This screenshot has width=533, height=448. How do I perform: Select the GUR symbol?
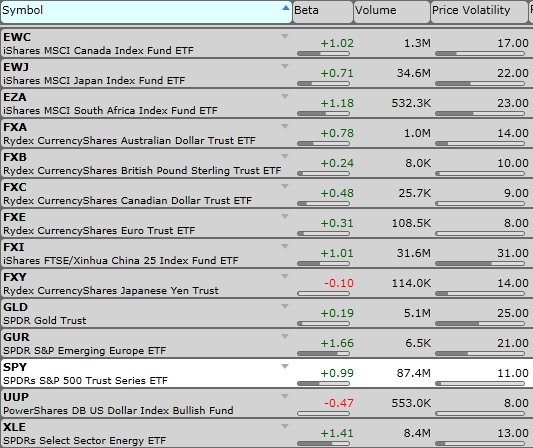point(16,337)
